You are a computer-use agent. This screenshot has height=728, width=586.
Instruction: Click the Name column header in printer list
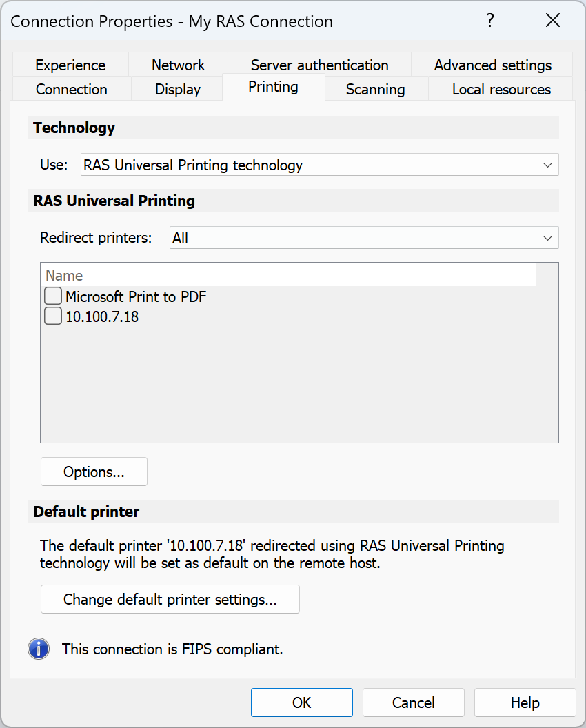(287, 276)
